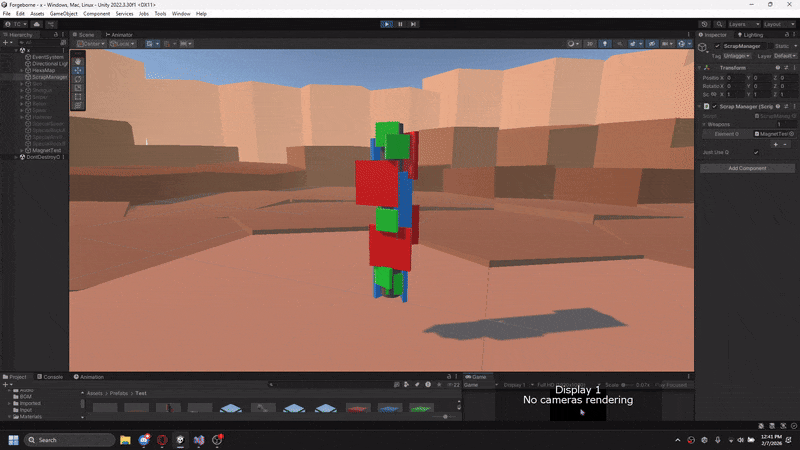800x450 pixels.
Task: Collapse the Weapons list foldout
Action: (704, 124)
